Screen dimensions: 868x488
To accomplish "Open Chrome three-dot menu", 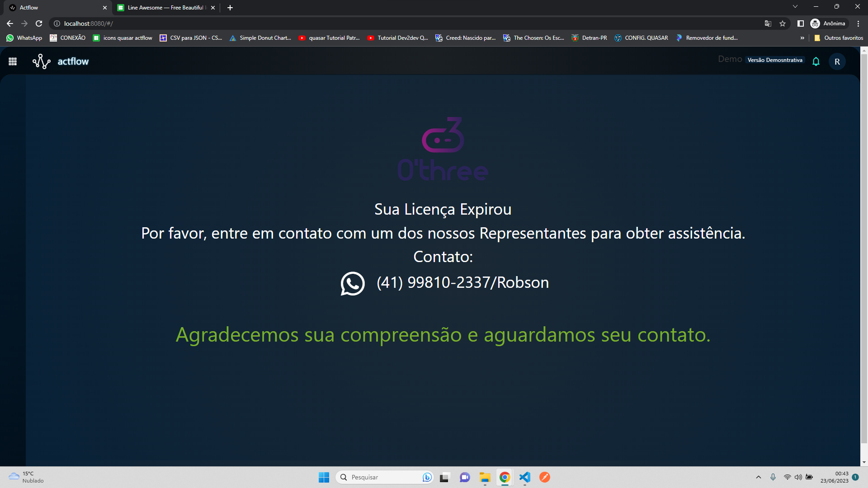I will coord(859,23).
